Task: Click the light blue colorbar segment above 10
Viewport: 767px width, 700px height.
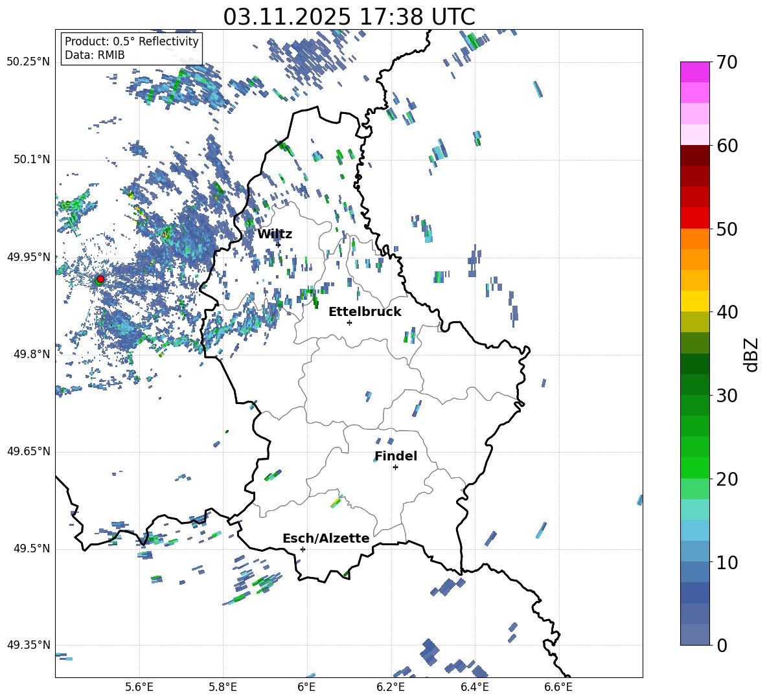Action: pyautogui.click(x=695, y=551)
